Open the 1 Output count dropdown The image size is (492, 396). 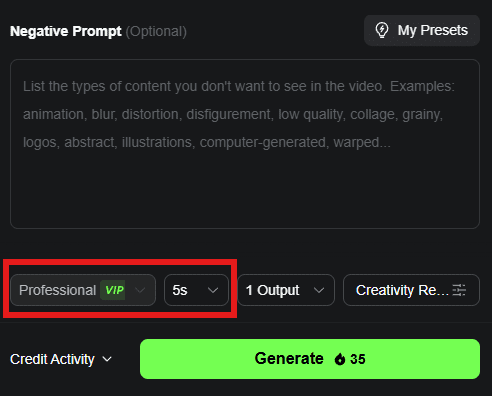286,290
